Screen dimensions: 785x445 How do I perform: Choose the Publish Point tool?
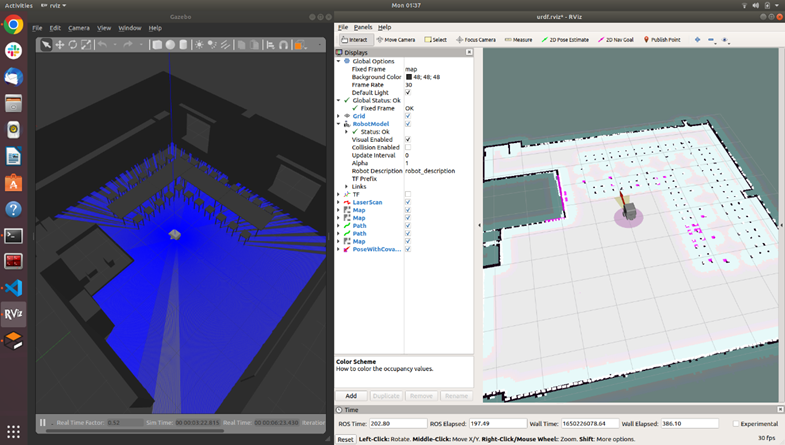(662, 39)
